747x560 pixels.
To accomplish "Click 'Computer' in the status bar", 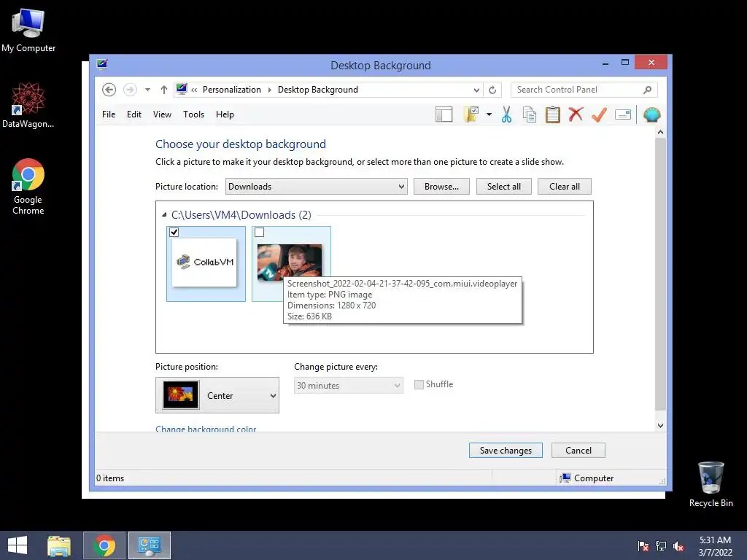I will pyautogui.click(x=594, y=478).
